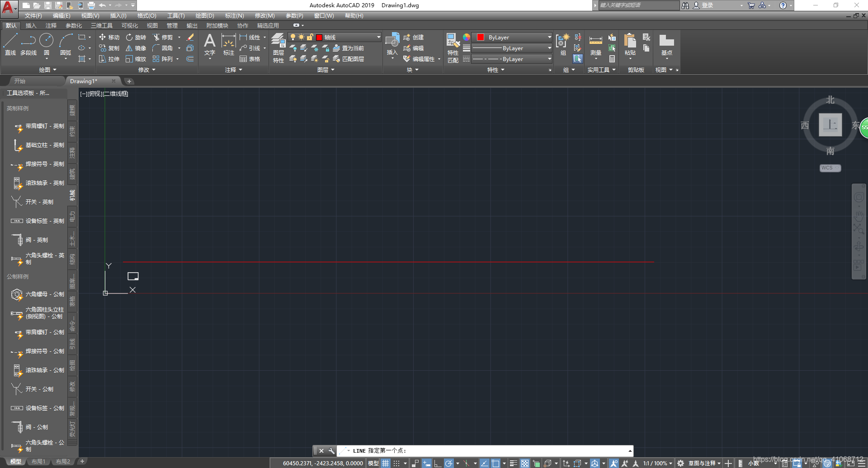Choose the Arc (圆弧) tool

[x=66, y=44]
